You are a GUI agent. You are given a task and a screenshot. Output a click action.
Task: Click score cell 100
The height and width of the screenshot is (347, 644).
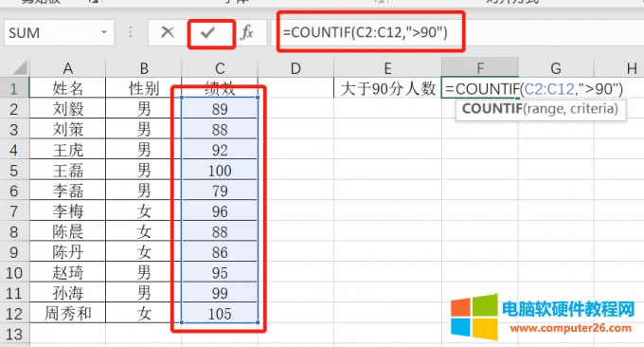pyautogui.click(x=220, y=171)
